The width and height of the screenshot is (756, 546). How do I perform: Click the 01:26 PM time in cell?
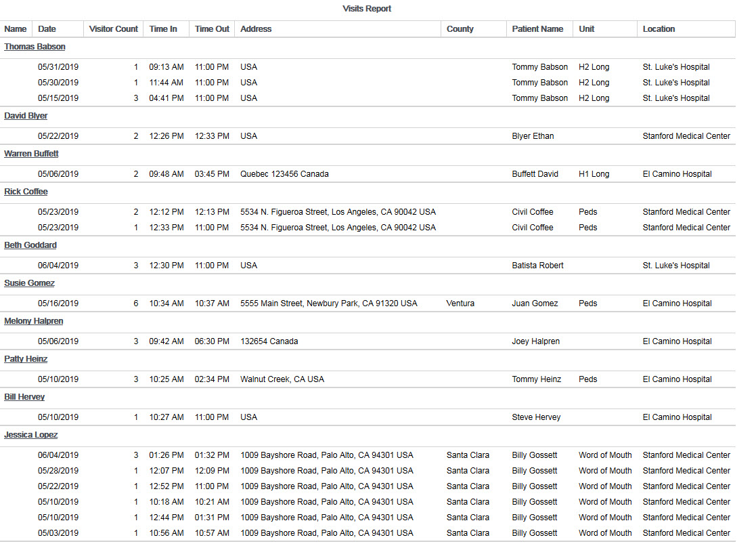click(166, 455)
